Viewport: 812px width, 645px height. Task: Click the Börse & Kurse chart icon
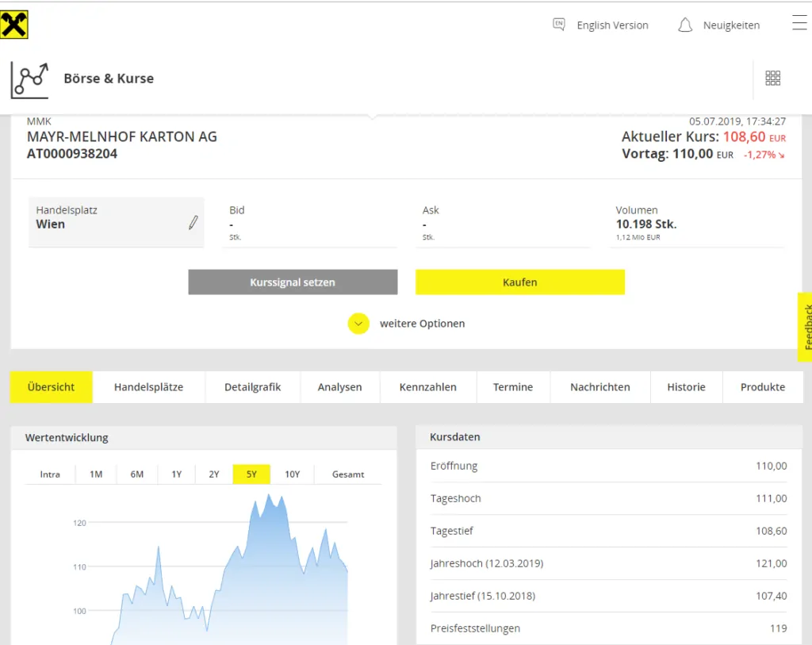point(29,80)
